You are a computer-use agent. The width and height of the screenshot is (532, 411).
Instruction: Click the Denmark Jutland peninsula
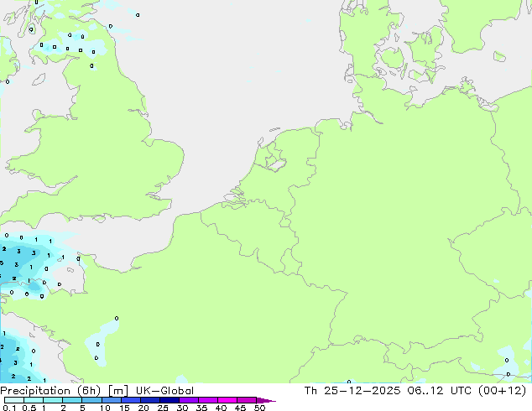click(x=362, y=38)
